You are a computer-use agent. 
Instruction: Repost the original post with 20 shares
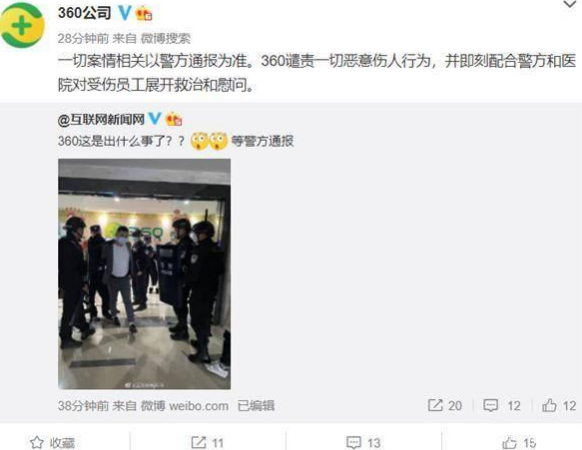[x=445, y=405]
